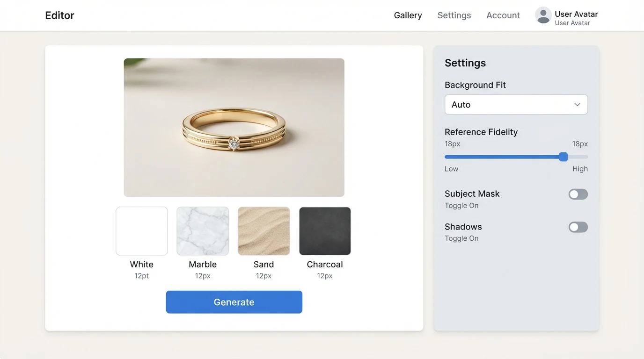The height and width of the screenshot is (359, 644).
Task: Click the Generate button
Action: [234, 302]
